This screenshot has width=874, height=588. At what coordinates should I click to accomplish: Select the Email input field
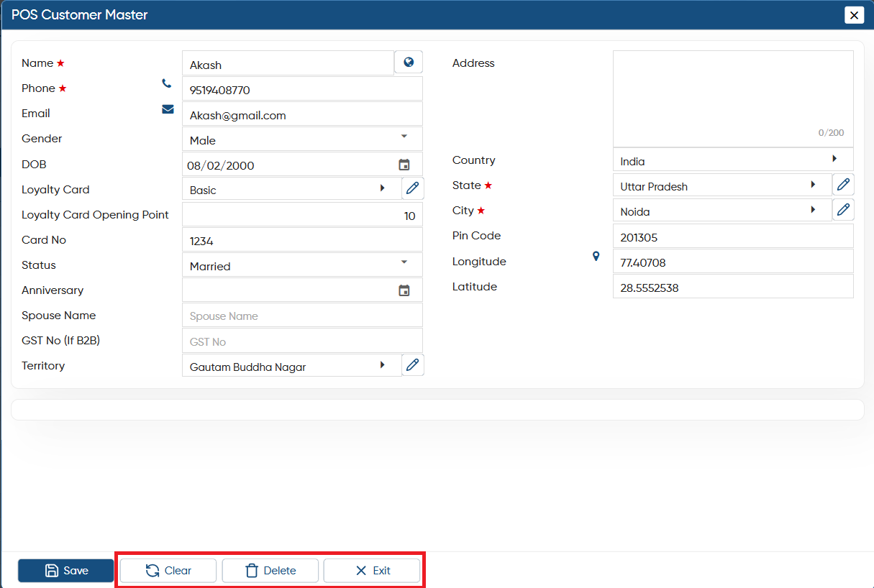pyautogui.click(x=302, y=114)
